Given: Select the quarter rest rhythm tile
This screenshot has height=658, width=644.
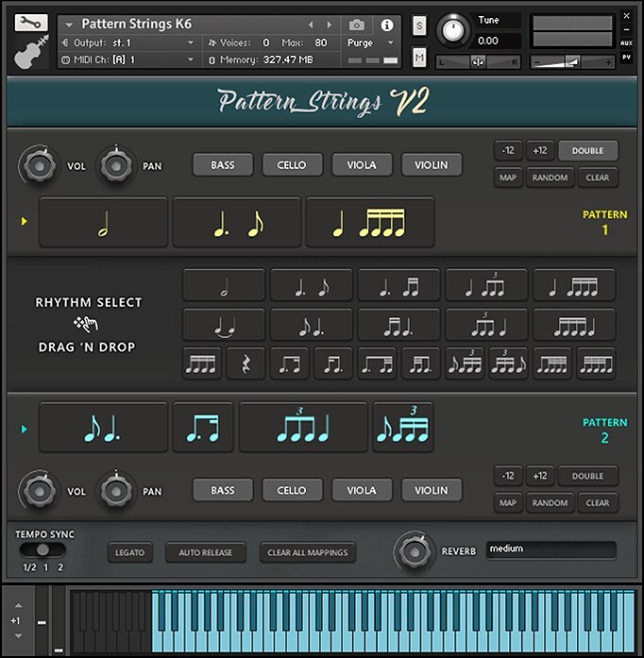Looking at the screenshot, I should pyautogui.click(x=246, y=363).
